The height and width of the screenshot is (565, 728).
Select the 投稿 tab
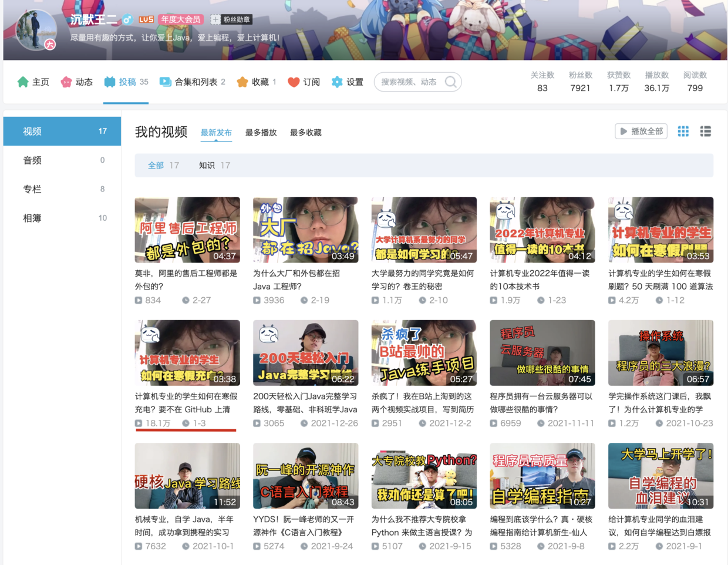tap(126, 82)
